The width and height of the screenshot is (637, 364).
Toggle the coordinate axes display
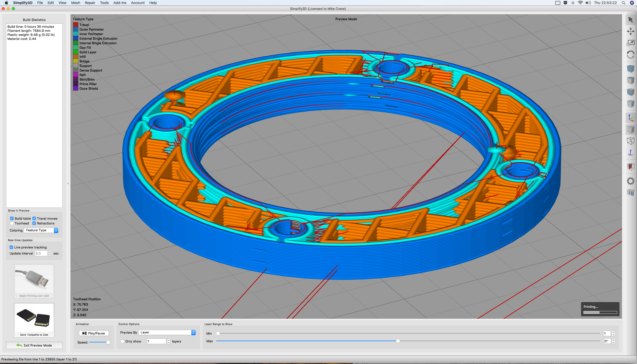(x=630, y=118)
